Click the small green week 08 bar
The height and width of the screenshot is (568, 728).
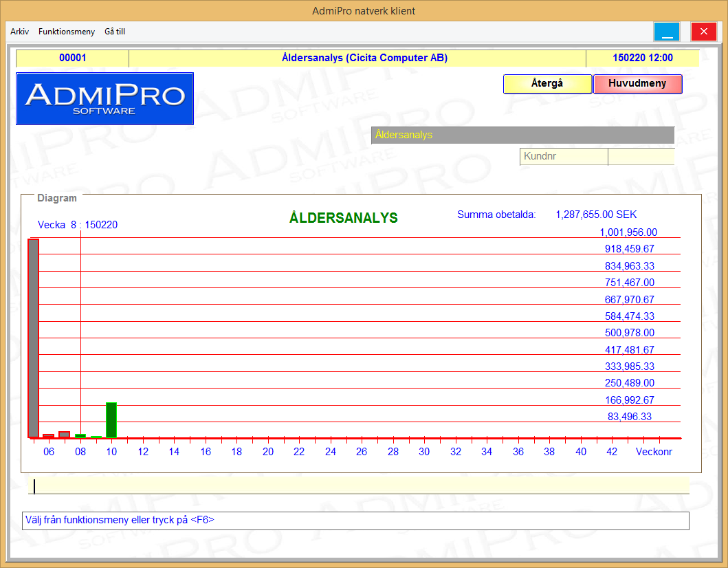click(x=80, y=435)
